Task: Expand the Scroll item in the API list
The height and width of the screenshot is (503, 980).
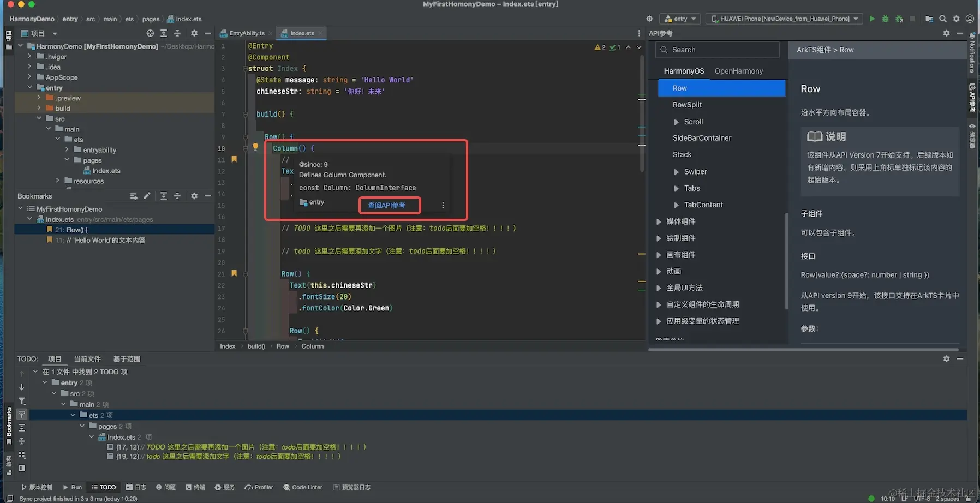Action: (677, 122)
